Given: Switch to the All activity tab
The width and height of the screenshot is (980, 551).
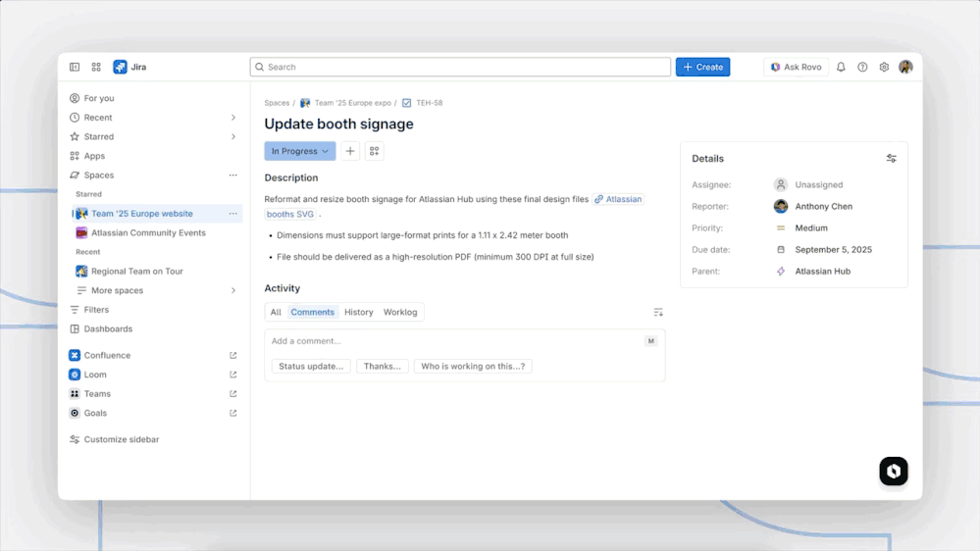Looking at the screenshot, I should pos(276,313).
